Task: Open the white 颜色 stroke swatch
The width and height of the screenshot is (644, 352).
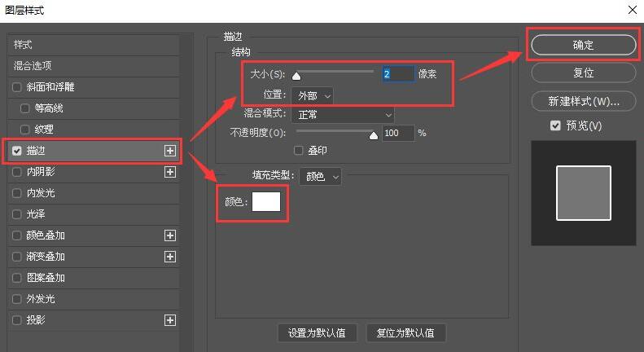Action: click(x=266, y=201)
